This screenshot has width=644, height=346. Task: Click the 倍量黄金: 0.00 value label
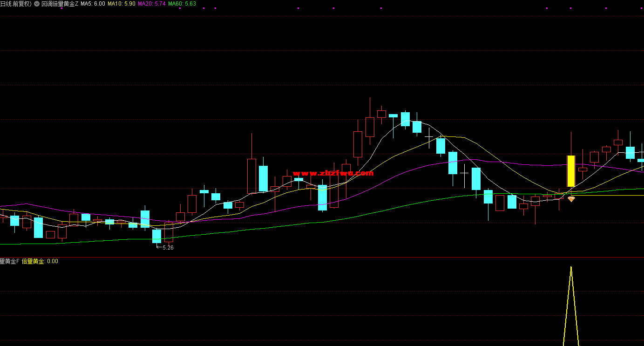pyautogui.click(x=40, y=261)
